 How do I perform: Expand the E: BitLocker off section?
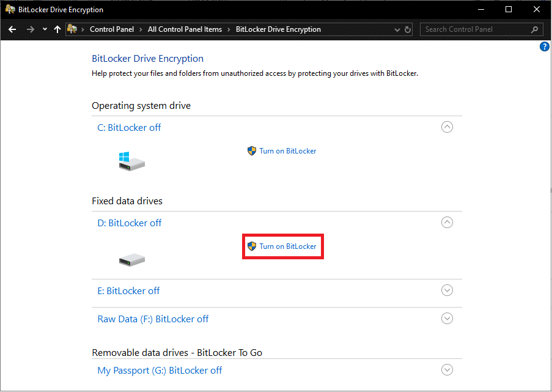point(447,290)
